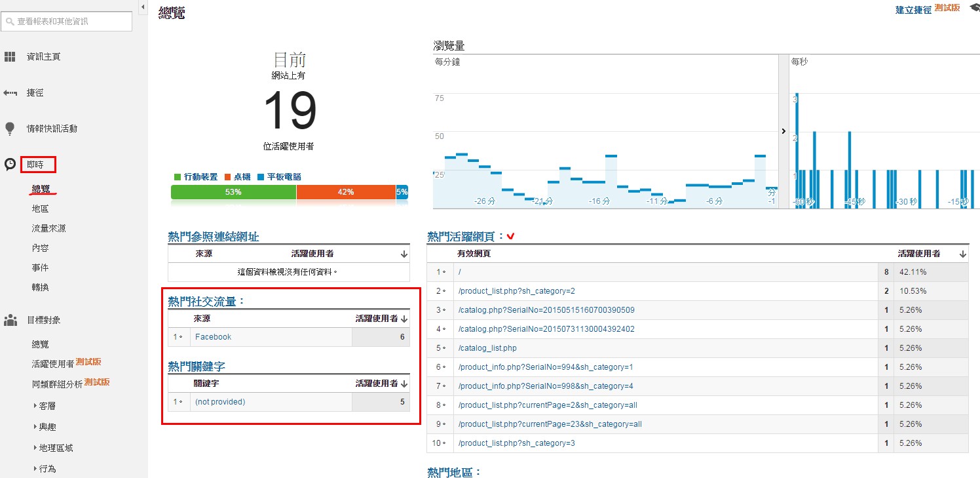The image size is (980, 478).
Task: Open /product_list.php?sh_category=2 page link
Action: 516,291
